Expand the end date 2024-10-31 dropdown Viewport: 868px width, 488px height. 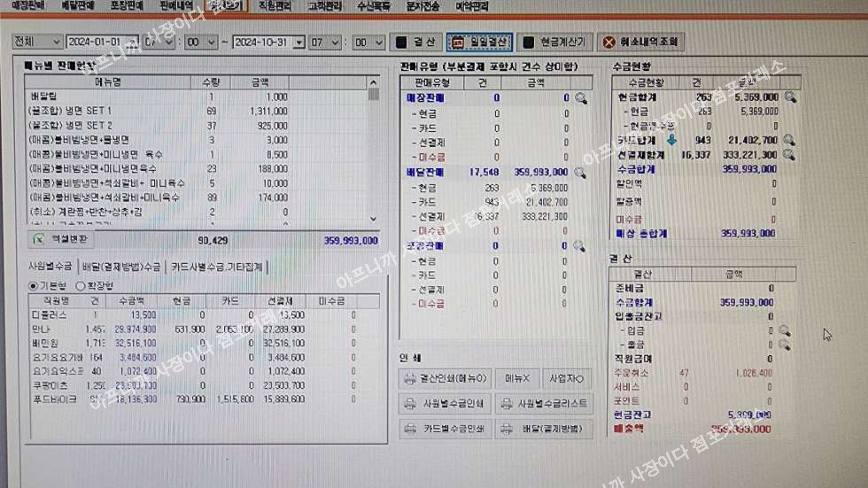pyautogui.click(x=299, y=43)
